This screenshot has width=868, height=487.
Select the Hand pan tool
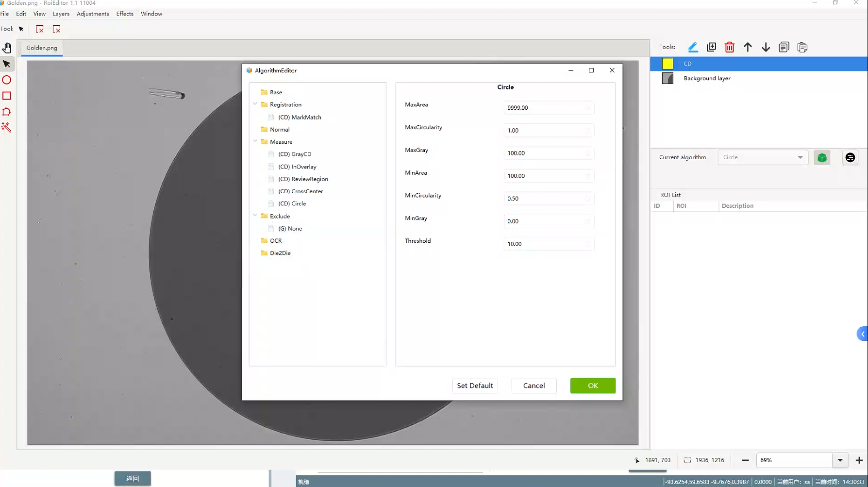(7, 48)
